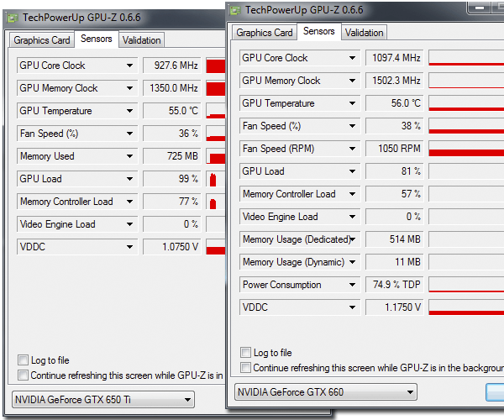The height and width of the screenshot is (420, 504).
Task: Switch to Validation tab in GTX 650 Ti window
Action: click(x=141, y=40)
